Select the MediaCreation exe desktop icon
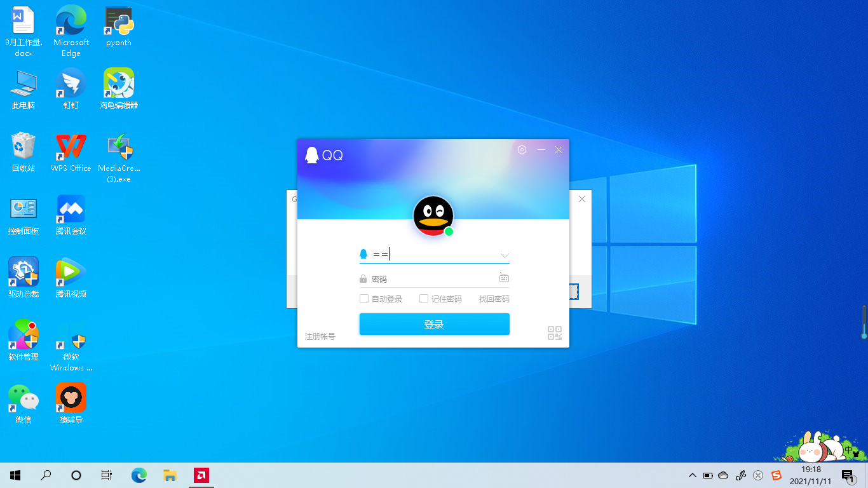868x488 pixels. (119, 158)
